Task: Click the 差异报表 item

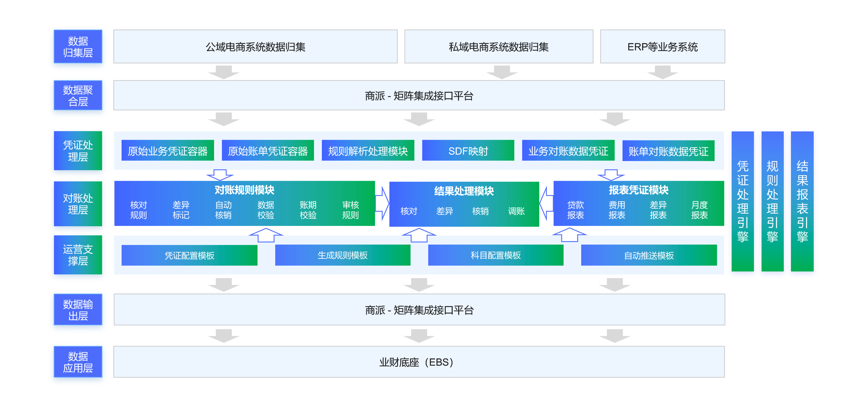Action: tap(658, 210)
